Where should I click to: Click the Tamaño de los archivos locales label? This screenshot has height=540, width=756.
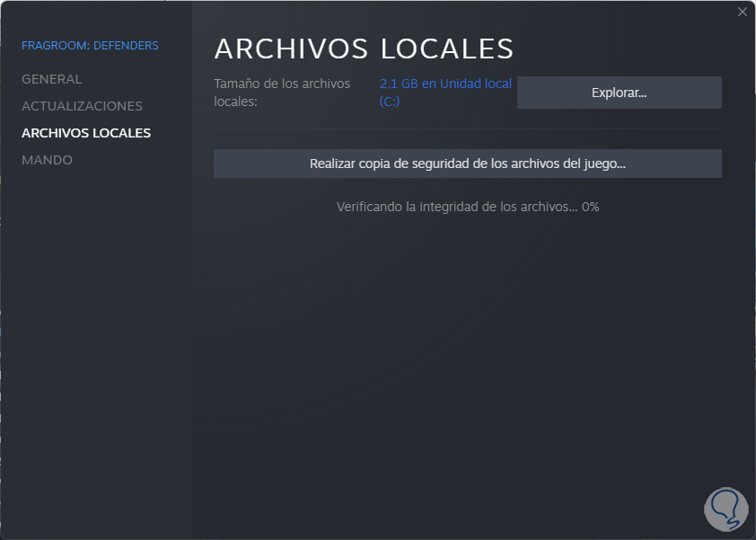point(282,93)
